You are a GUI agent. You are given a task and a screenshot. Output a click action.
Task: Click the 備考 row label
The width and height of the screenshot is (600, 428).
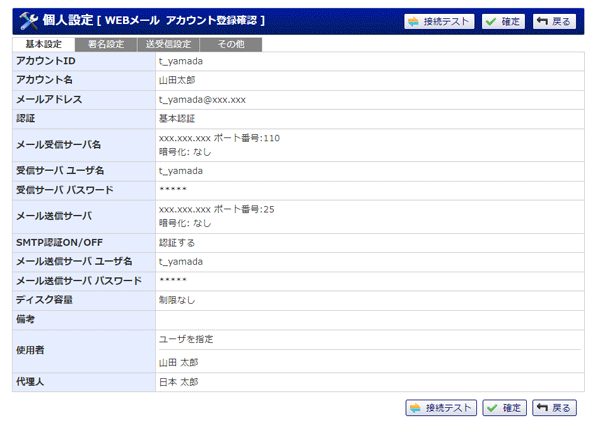tap(26, 319)
